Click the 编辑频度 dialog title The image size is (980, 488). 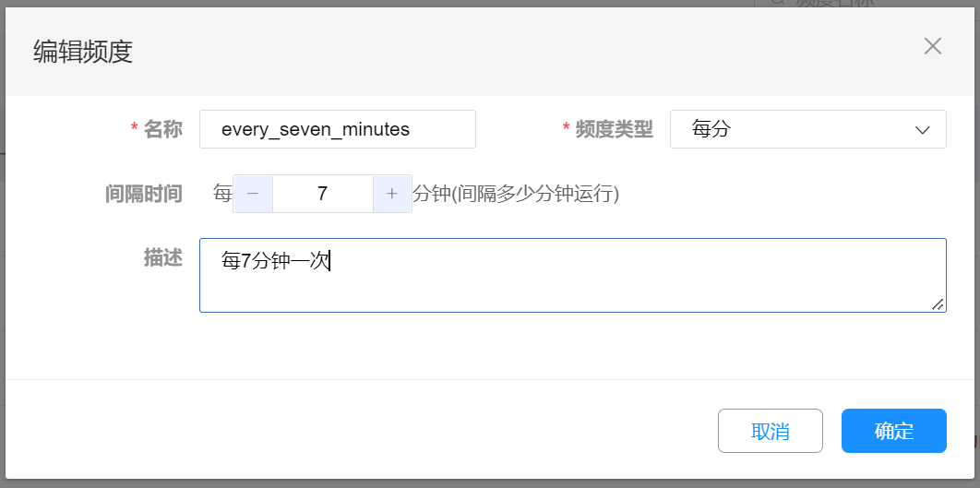[83, 51]
